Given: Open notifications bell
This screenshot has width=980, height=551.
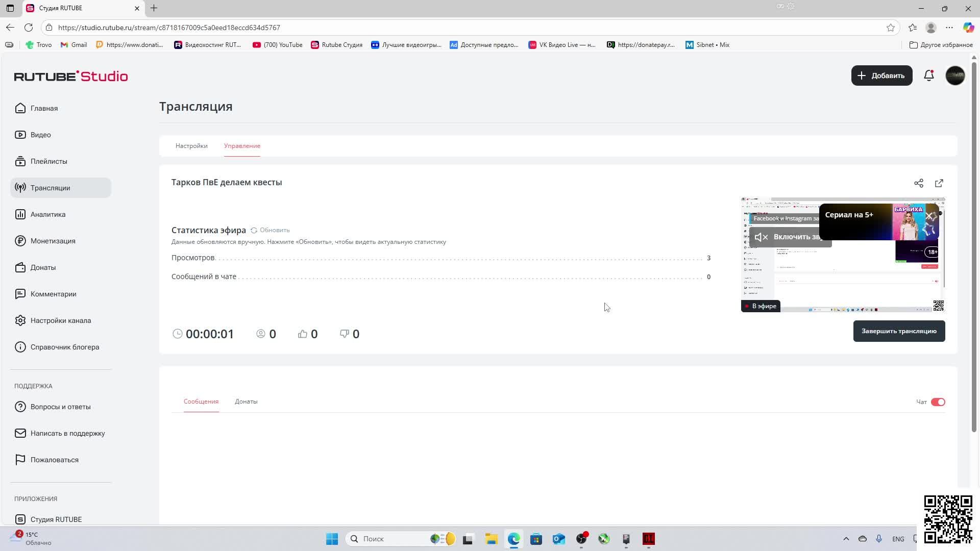Looking at the screenshot, I should [x=929, y=76].
